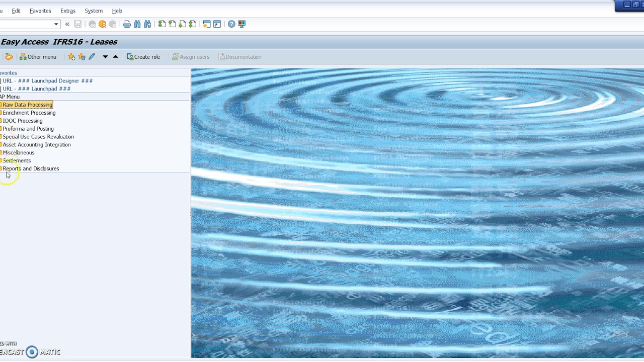
Task: Minimize the SAP window
Action: tap(627, 5)
